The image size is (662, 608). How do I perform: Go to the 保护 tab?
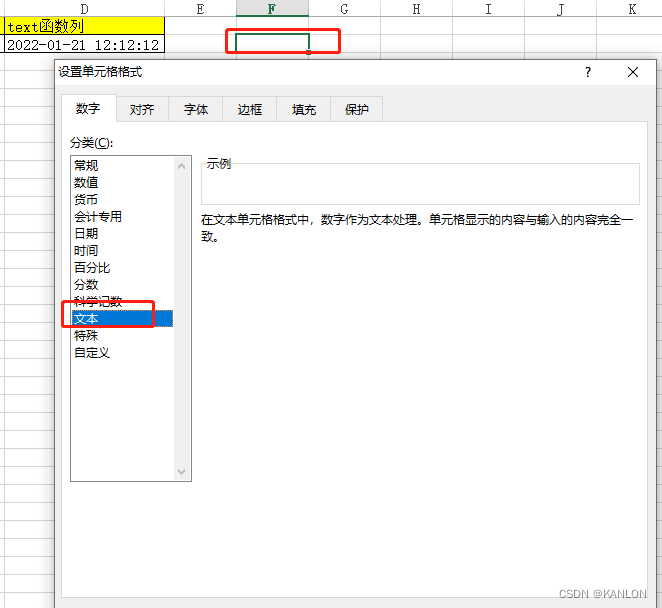click(357, 110)
